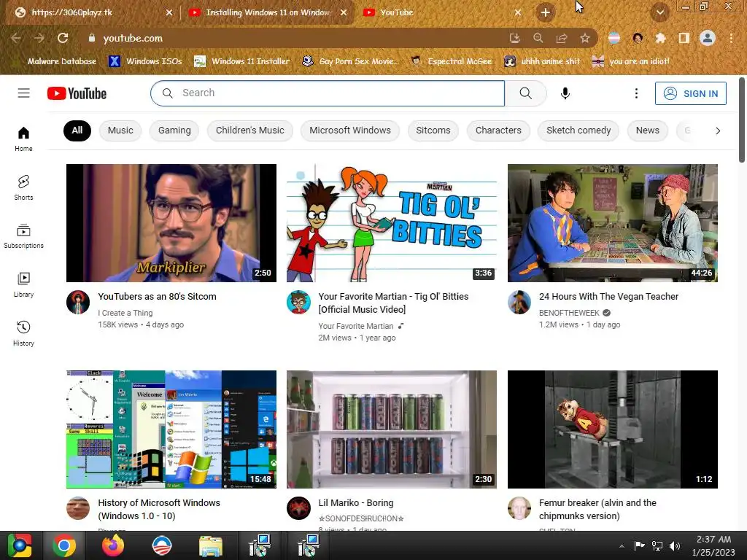Open the taskbar clock and date

pos(713,545)
